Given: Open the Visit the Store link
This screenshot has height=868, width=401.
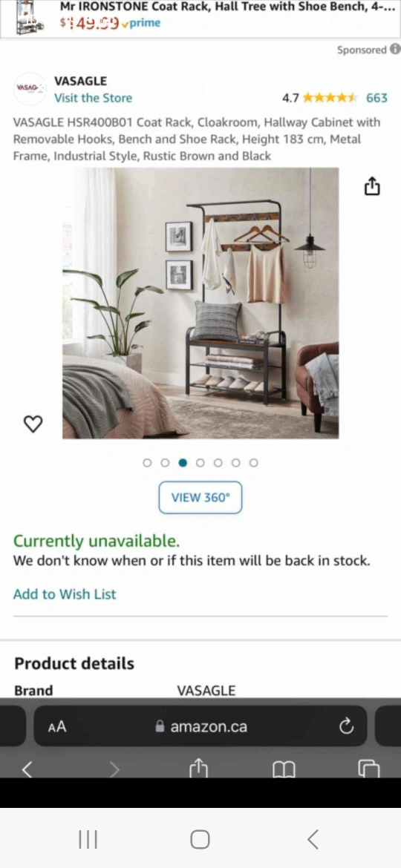Looking at the screenshot, I should 93,98.
